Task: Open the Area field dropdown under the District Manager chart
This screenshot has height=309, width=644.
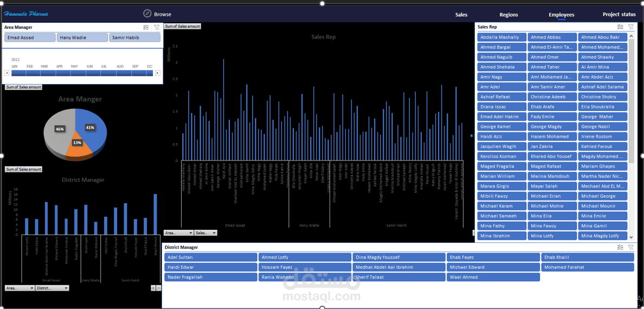Action: pyautogui.click(x=20, y=288)
